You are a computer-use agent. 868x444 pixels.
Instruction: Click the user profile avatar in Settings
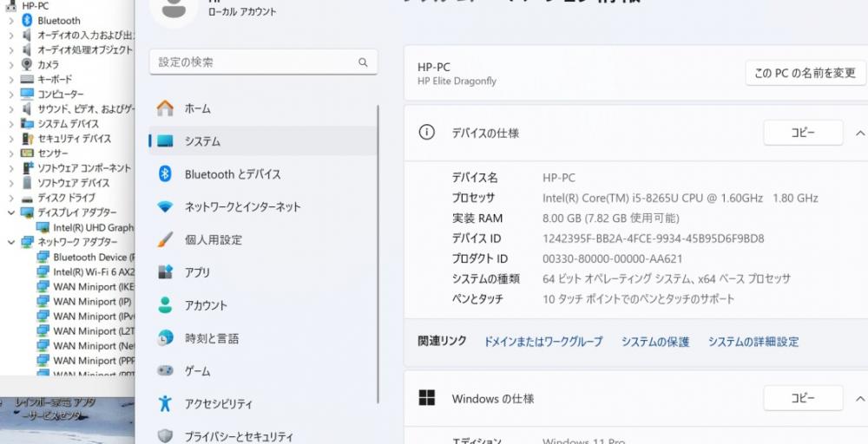(174, 9)
